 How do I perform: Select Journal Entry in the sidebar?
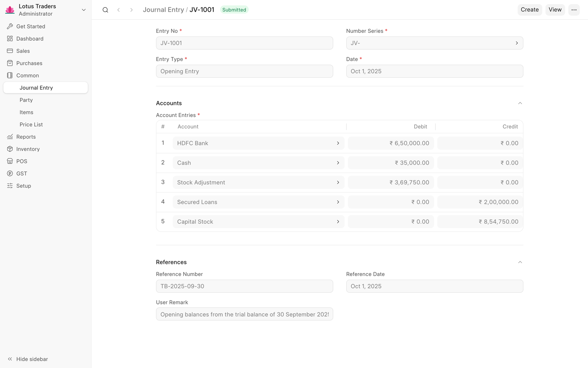click(x=46, y=88)
